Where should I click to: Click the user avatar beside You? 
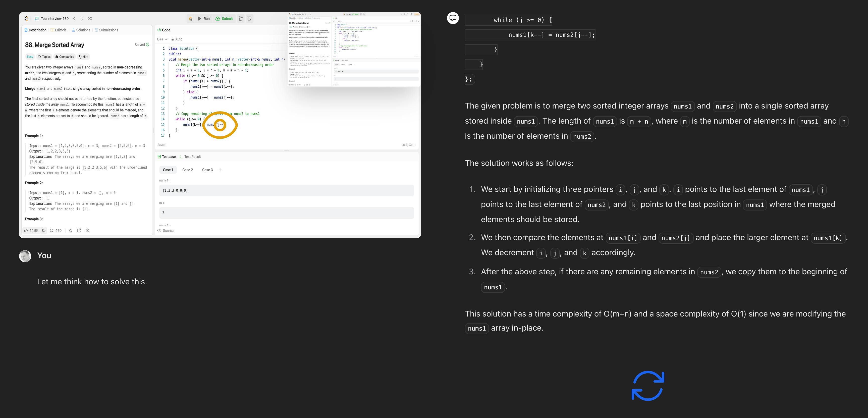point(25,256)
